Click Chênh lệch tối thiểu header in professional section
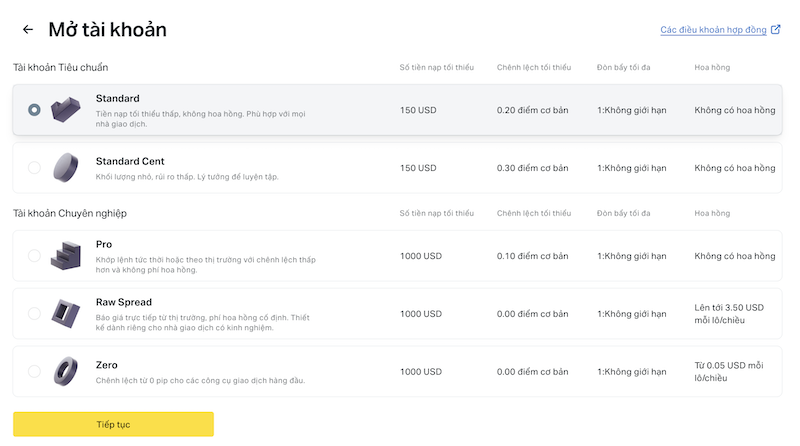The width and height of the screenshot is (800, 446). 534,213
